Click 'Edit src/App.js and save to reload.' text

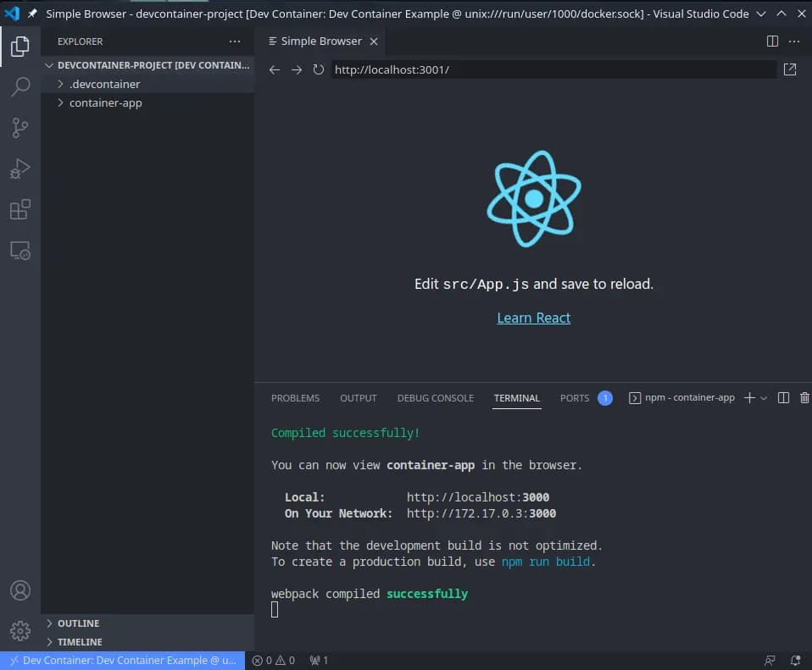click(533, 284)
